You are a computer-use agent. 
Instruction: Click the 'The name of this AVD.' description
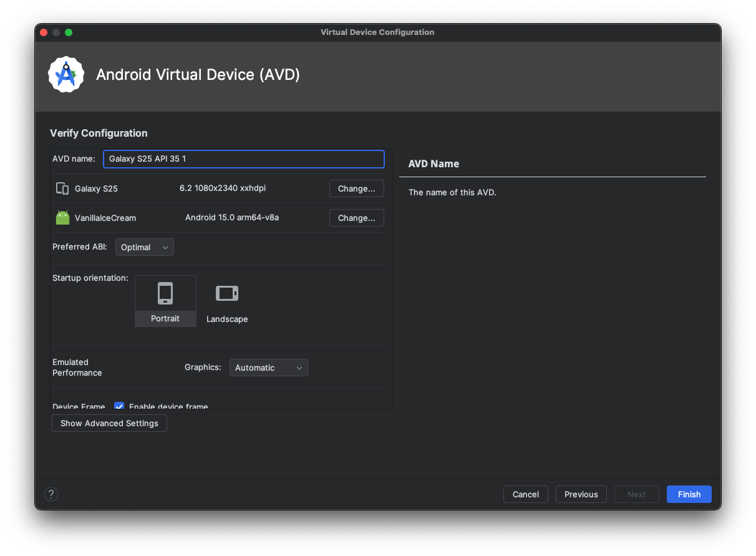click(x=452, y=192)
